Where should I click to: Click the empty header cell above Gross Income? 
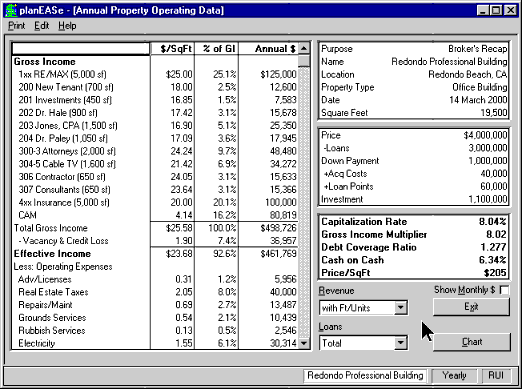coord(81,49)
